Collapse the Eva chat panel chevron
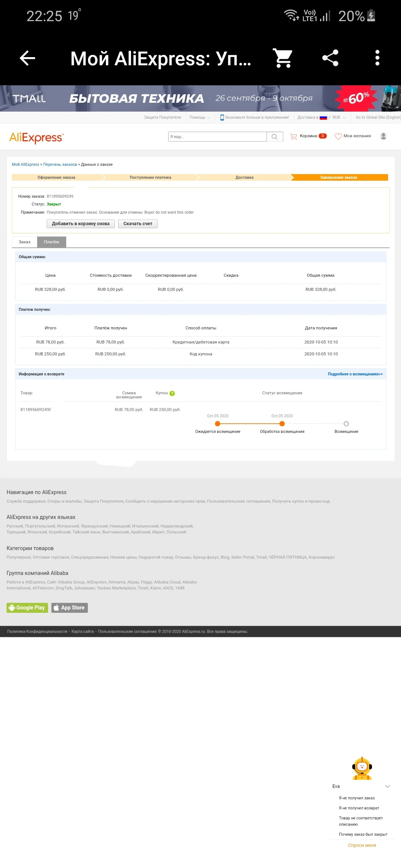This screenshot has width=401, height=868. [x=387, y=786]
